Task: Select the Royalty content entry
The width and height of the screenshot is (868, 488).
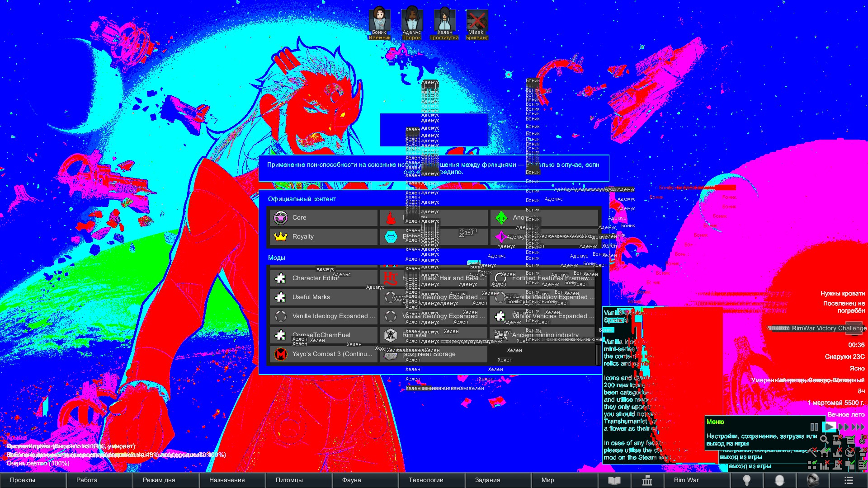Action: (324, 237)
